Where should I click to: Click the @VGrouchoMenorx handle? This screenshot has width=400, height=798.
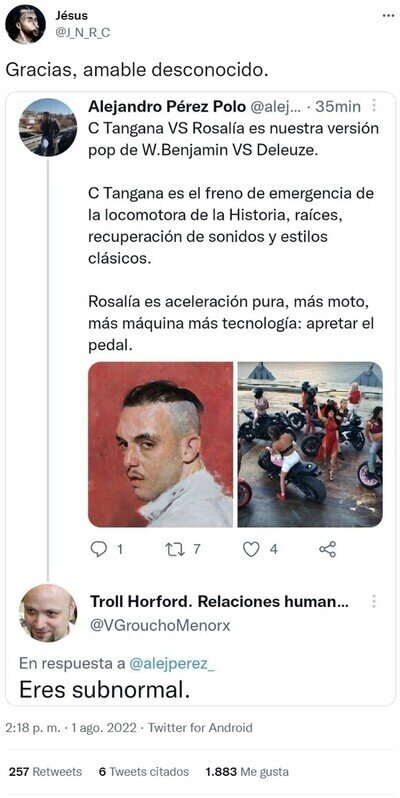click(x=160, y=625)
